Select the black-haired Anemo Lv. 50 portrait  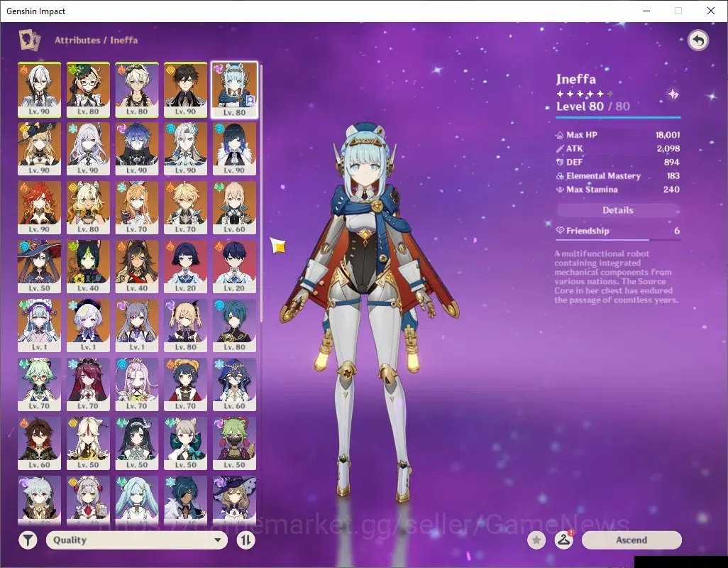pos(137,444)
